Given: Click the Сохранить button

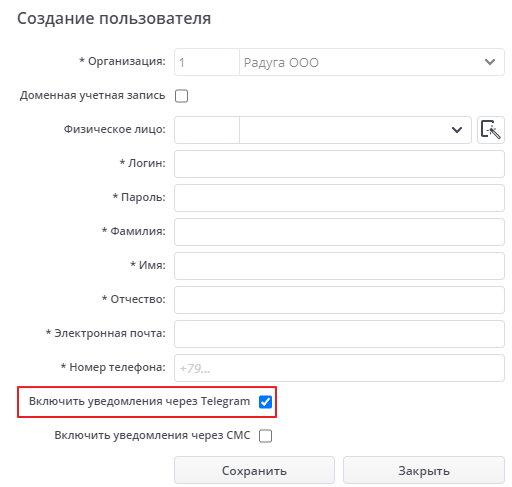Looking at the screenshot, I should [254, 470].
